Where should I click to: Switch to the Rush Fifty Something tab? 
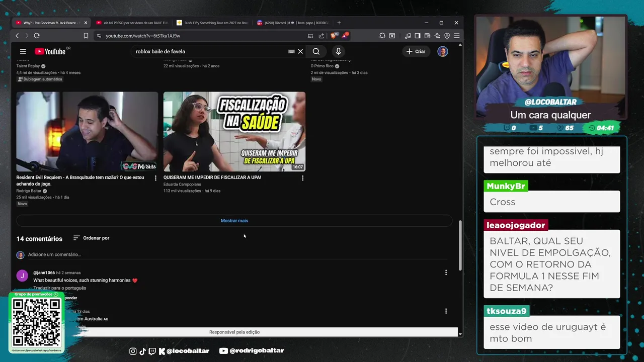[212, 23]
